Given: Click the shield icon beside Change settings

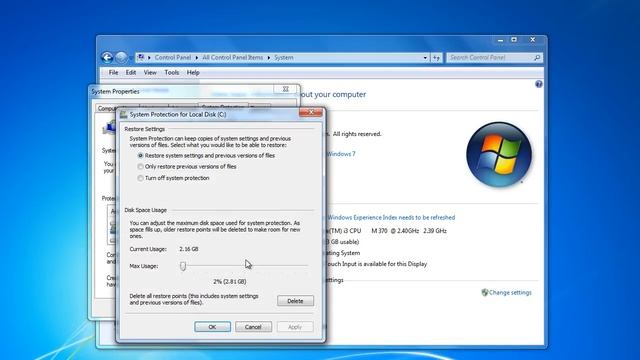Looking at the screenshot, I should click(484, 292).
